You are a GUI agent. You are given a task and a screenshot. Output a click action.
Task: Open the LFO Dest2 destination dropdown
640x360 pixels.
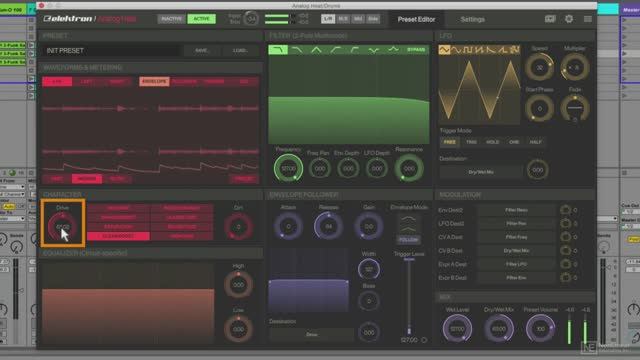(516, 223)
